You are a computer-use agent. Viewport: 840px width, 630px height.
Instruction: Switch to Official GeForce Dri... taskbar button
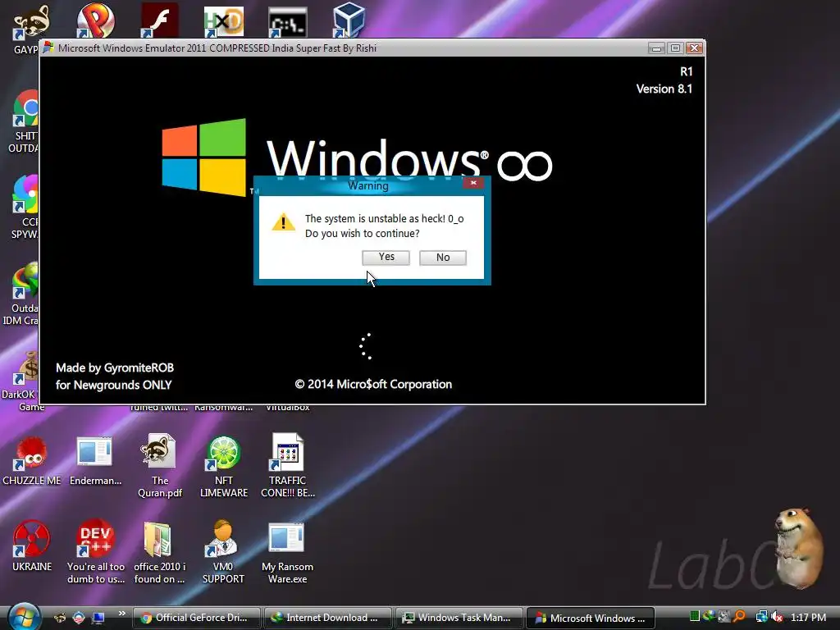click(196, 618)
